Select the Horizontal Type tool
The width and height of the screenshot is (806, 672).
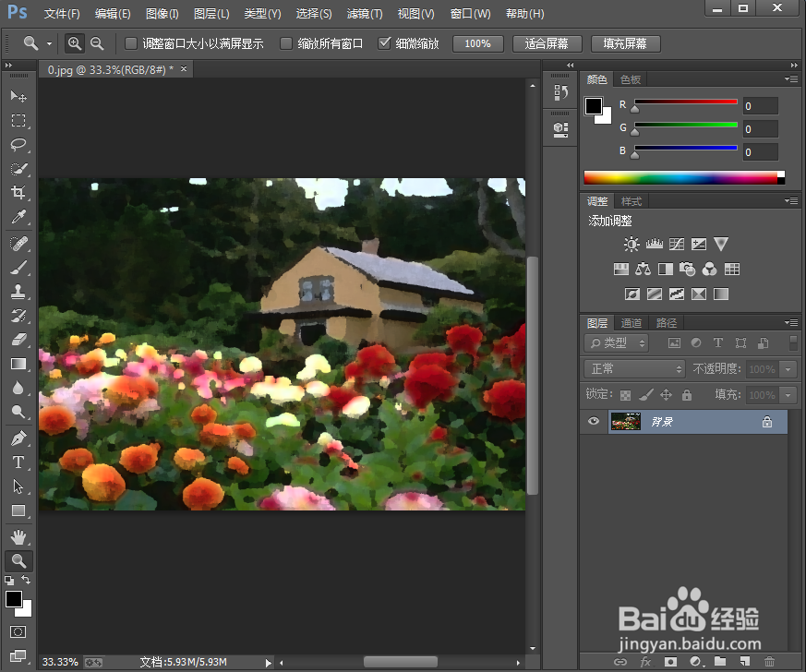click(18, 462)
